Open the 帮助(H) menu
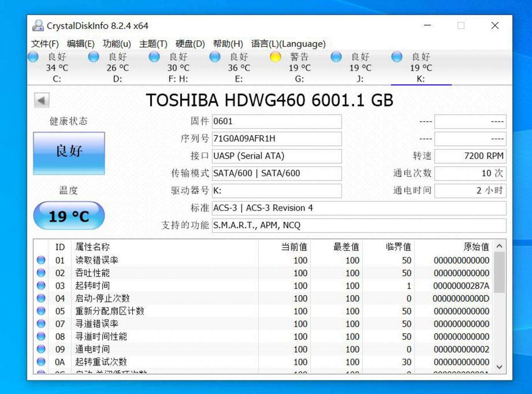This screenshot has width=532, height=394. pyautogui.click(x=228, y=44)
